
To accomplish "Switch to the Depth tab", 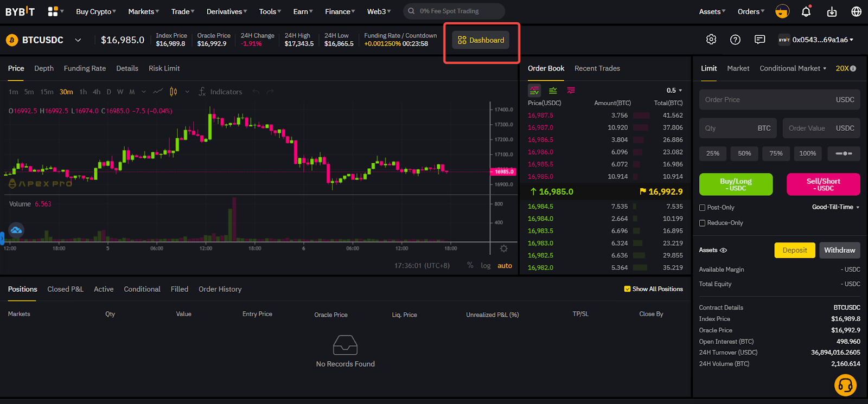I will tap(44, 68).
